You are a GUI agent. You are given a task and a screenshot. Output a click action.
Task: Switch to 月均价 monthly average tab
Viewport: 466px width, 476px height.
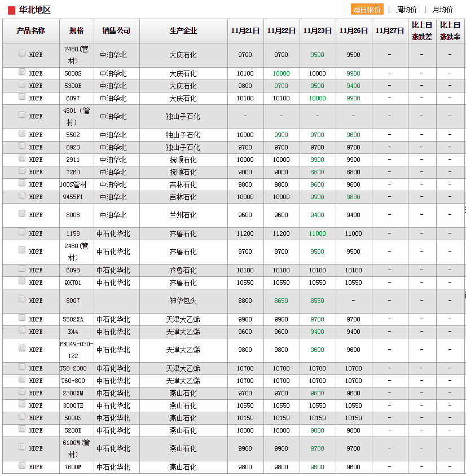442,10
